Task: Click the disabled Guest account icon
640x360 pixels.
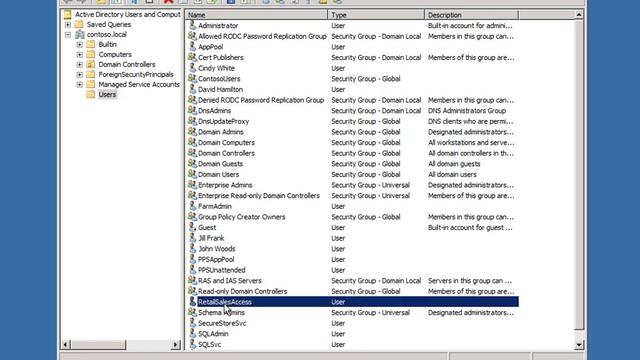Action: coord(192,227)
